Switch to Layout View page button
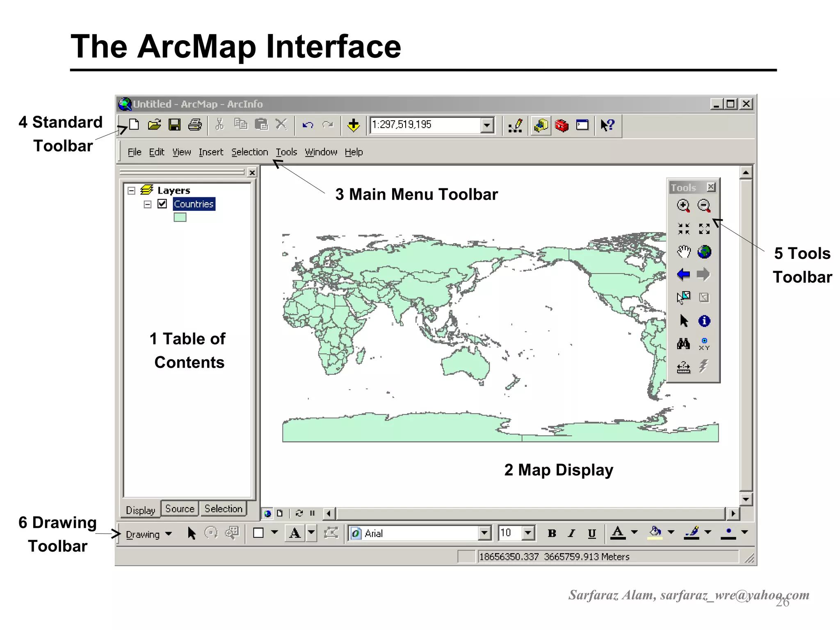Screen dimensions: 840x630 280,513
